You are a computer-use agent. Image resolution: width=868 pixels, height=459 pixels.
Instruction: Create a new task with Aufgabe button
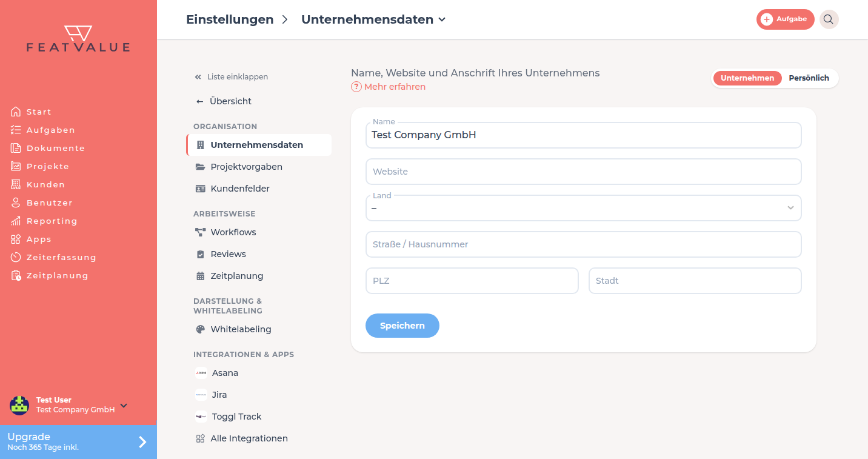(785, 19)
